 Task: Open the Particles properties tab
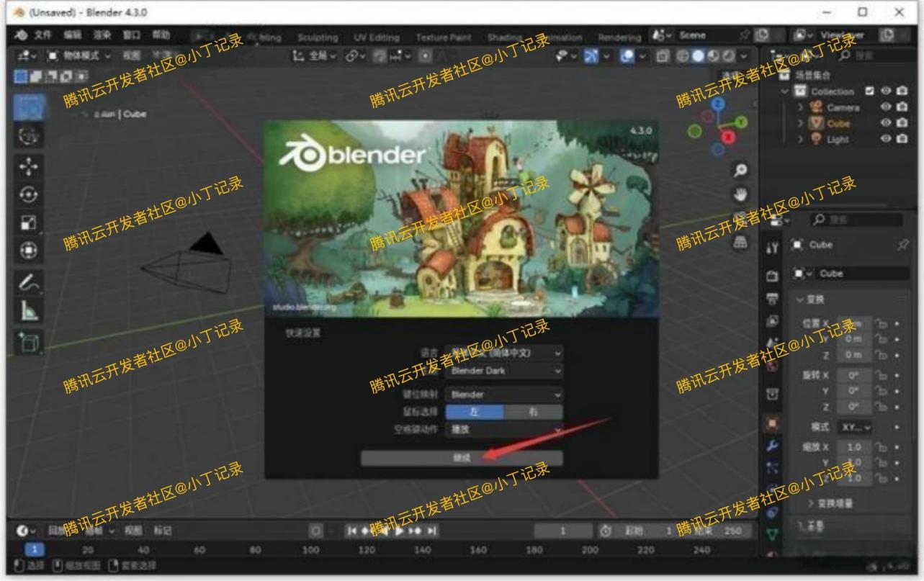[771, 469]
